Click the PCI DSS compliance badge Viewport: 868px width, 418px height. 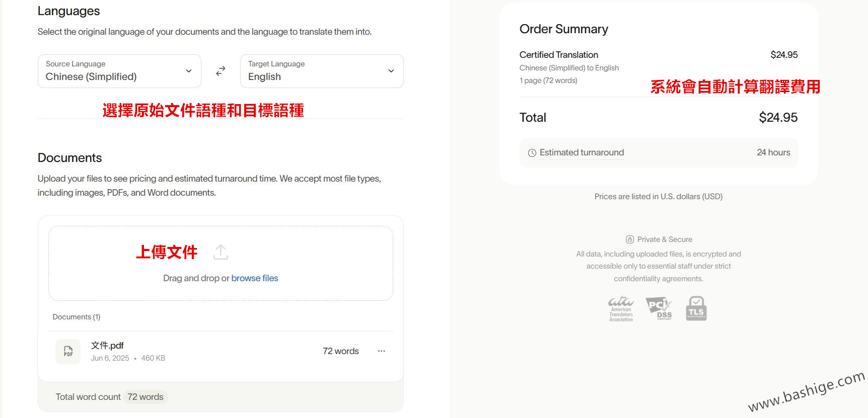[659, 309]
